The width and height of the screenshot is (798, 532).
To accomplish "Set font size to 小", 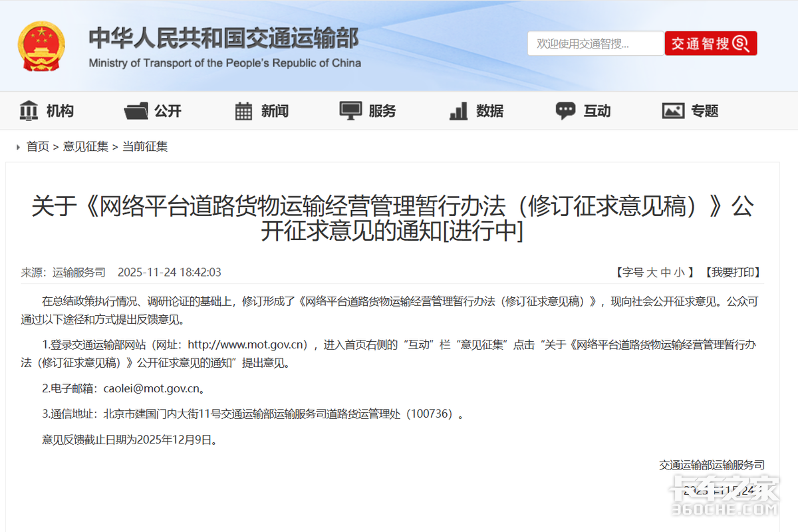I will click(x=679, y=273).
